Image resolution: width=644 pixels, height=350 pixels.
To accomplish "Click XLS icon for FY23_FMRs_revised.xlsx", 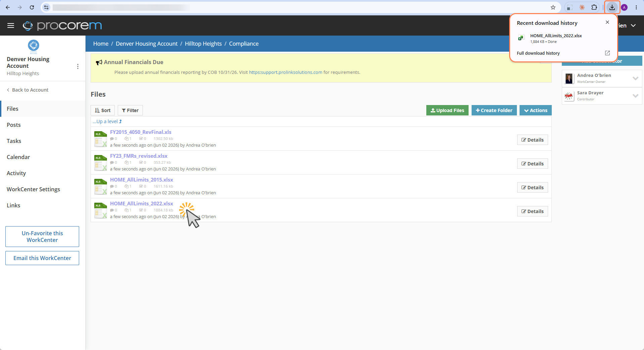I will pos(101,163).
